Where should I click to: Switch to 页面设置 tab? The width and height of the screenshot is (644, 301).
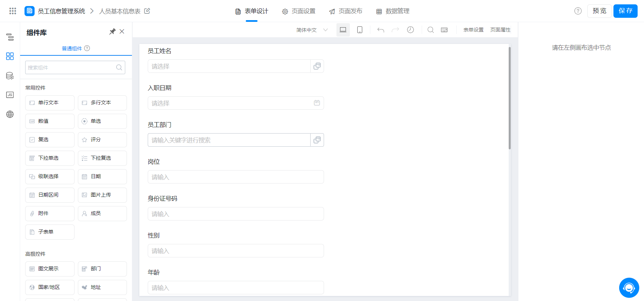pyautogui.click(x=299, y=11)
